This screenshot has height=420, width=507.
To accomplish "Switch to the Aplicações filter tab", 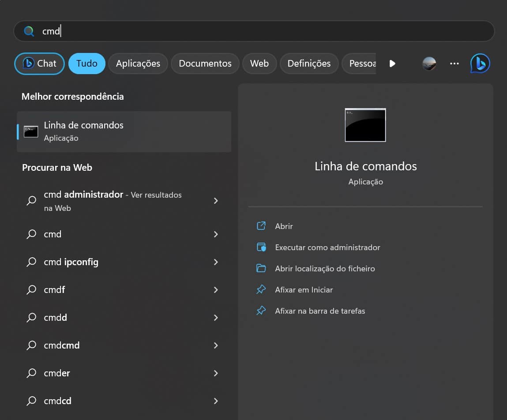I will [x=138, y=64].
